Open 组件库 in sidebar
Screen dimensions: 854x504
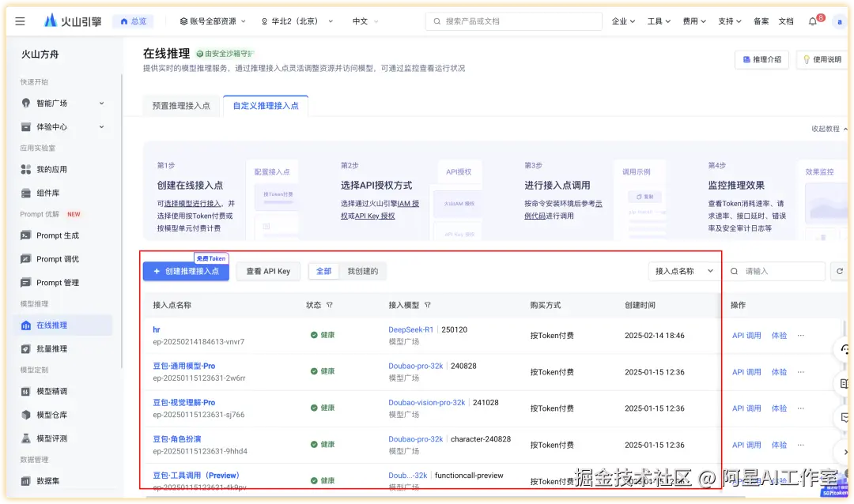tap(48, 194)
